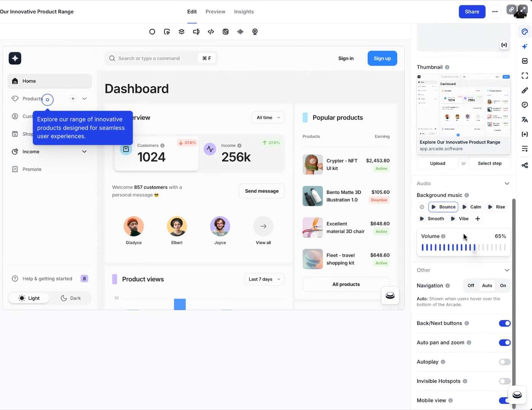Image resolution: width=532 pixels, height=410 pixels.
Task: Open the All time dropdown
Action: [x=268, y=118]
